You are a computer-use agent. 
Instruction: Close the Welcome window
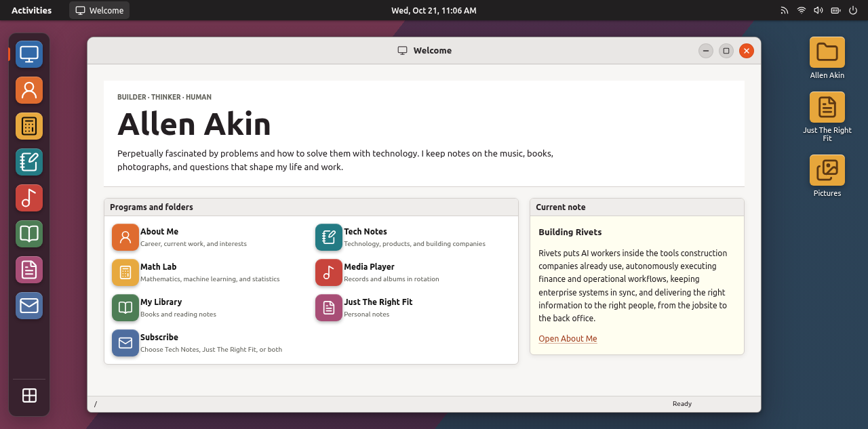pyautogui.click(x=747, y=51)
